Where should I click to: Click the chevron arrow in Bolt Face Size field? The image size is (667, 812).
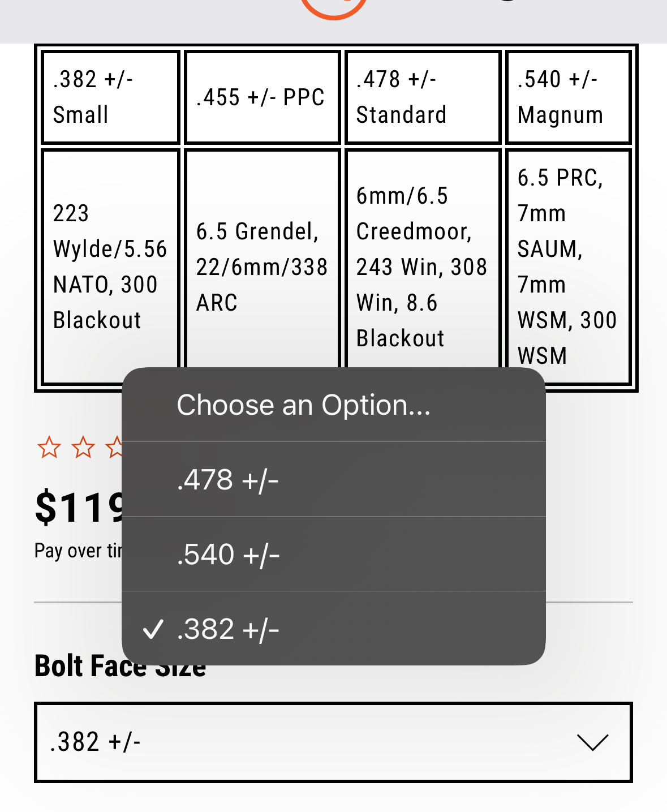592,742
